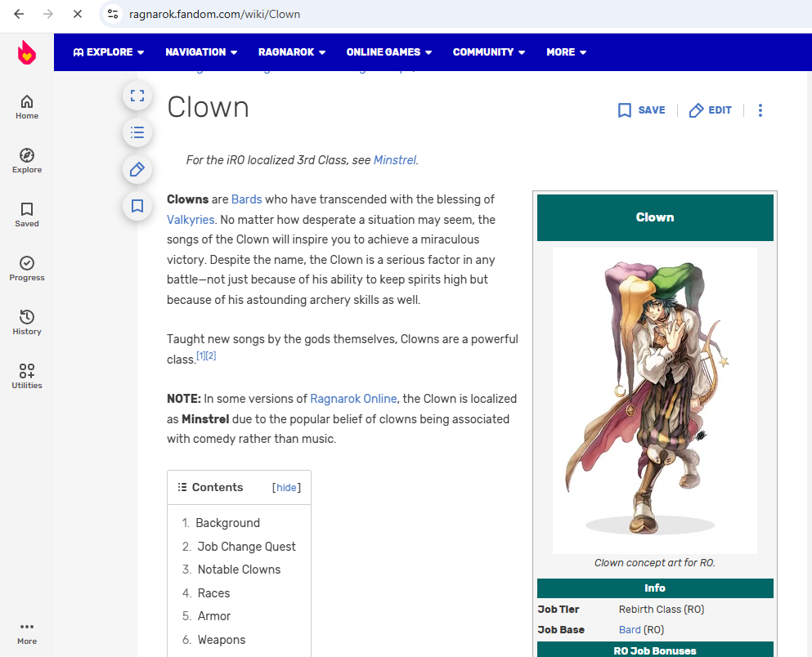Jump to Job Change Quest section
This screenshot has height=657, width=812.
point(246,547)
